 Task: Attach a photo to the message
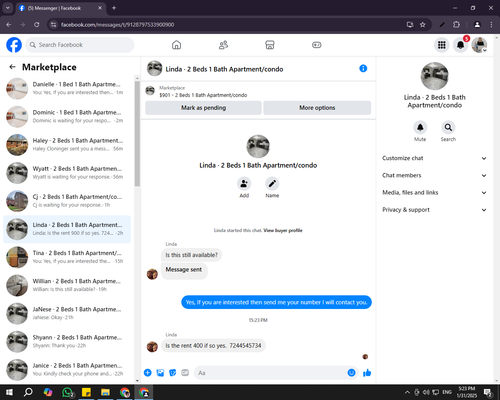click(x=160, y=373)
